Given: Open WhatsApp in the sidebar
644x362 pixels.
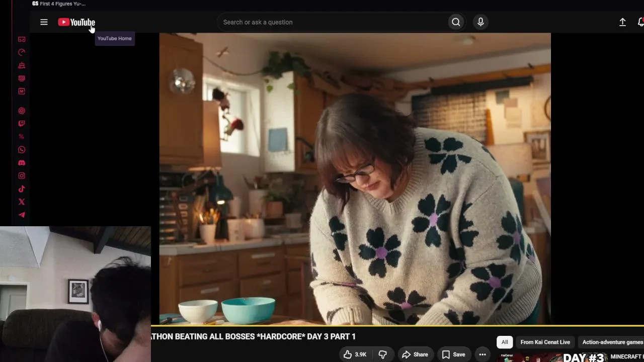Looking at the screenshot, I should (x=22, y=150).
